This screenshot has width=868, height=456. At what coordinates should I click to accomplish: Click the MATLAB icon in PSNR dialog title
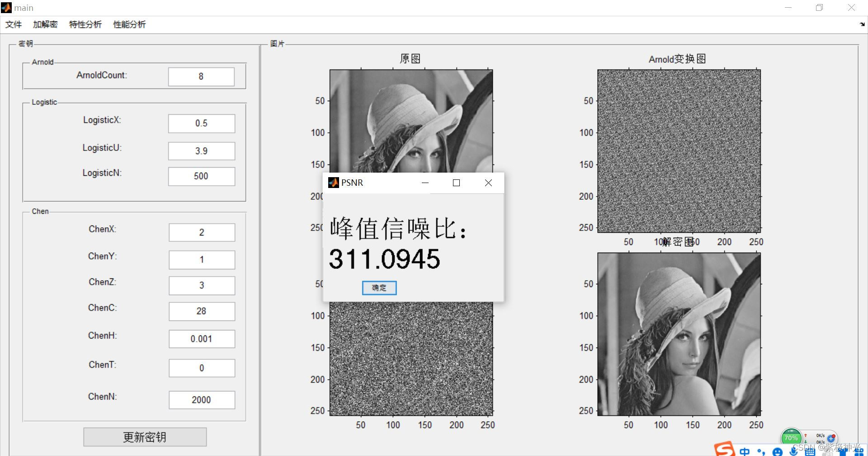coord(333,183)
